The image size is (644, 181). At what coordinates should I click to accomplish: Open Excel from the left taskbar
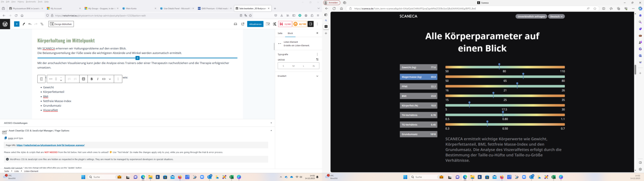[231, 177]
